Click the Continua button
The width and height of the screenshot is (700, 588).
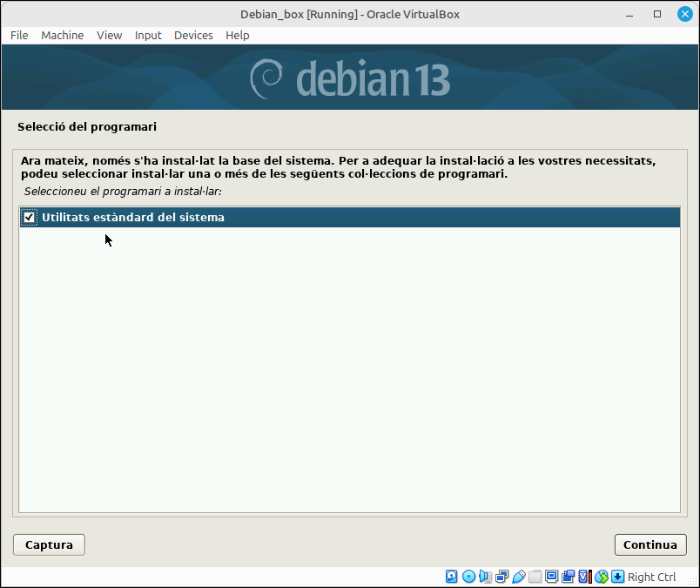(x=650, y=544)
